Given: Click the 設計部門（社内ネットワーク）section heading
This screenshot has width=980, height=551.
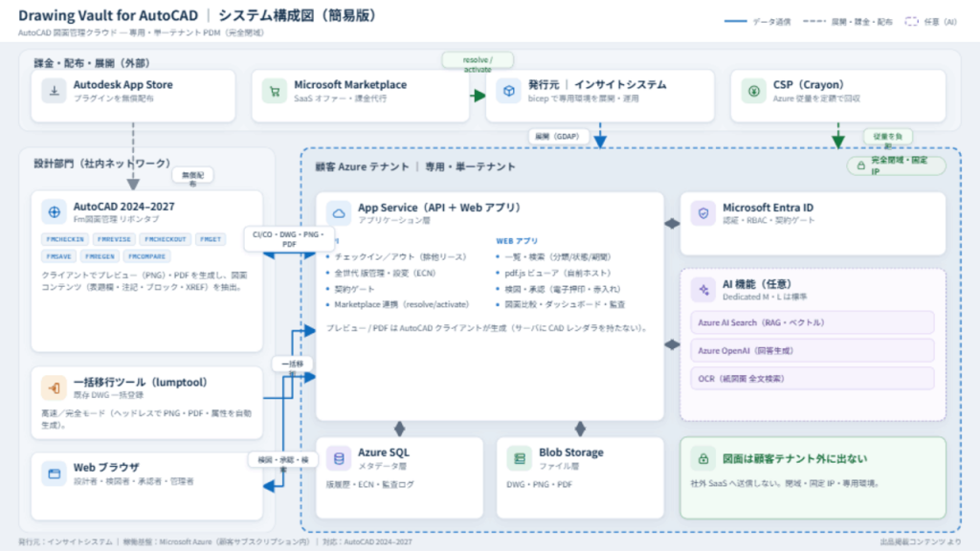Looking at the screenshot, I should coord(101,163).
